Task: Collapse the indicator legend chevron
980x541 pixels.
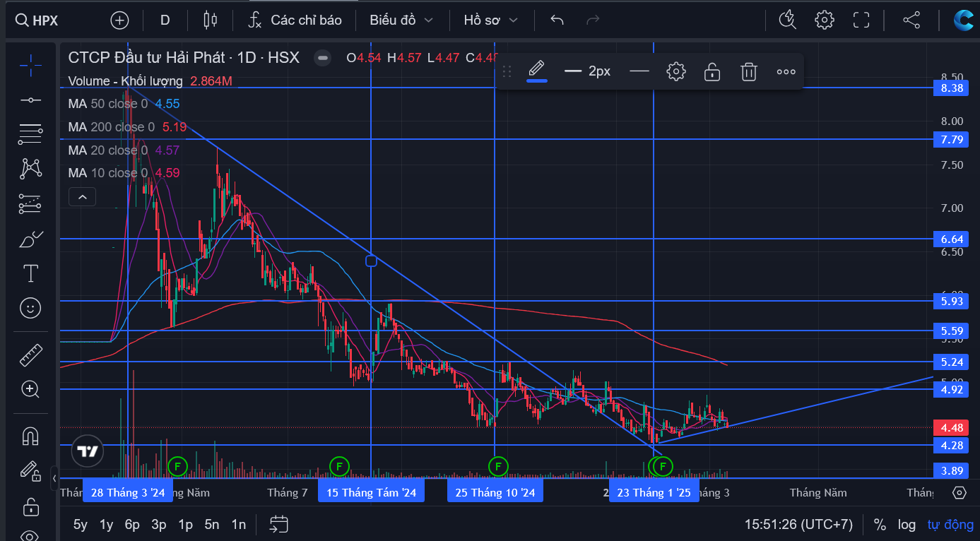Action: (x=82, y=197)
